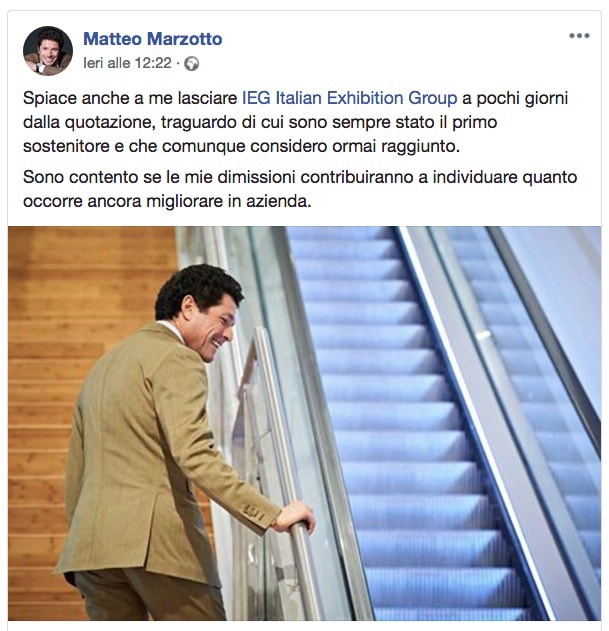Image resolution: width=609 pixels, height=631 pixels.
Task: Click the man's smiling face in photo
Action: click(x=213, y=328)
